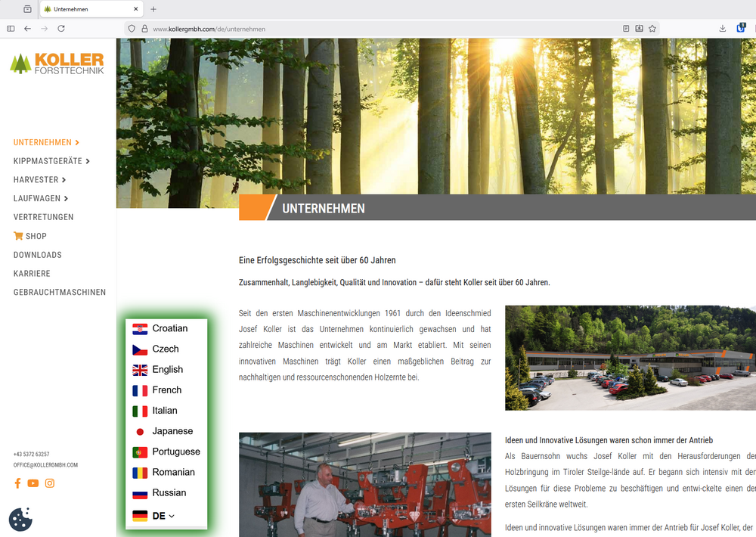The width and height of the screenshot is (756, 537).
Task: Open the OFFICE@KOLLERGMBH.COM email link
Action: pos(45,464)
